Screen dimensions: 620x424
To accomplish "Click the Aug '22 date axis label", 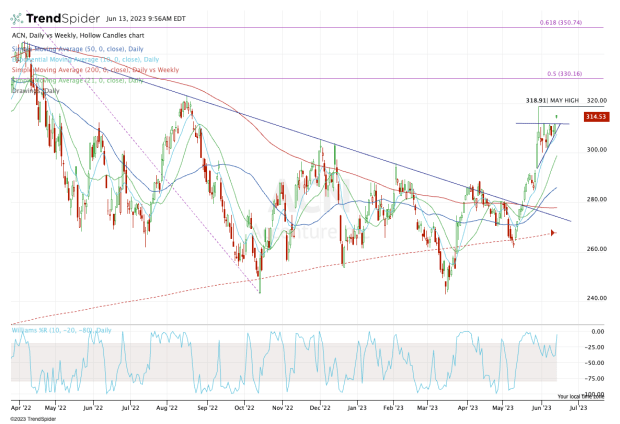I will 167,407.
